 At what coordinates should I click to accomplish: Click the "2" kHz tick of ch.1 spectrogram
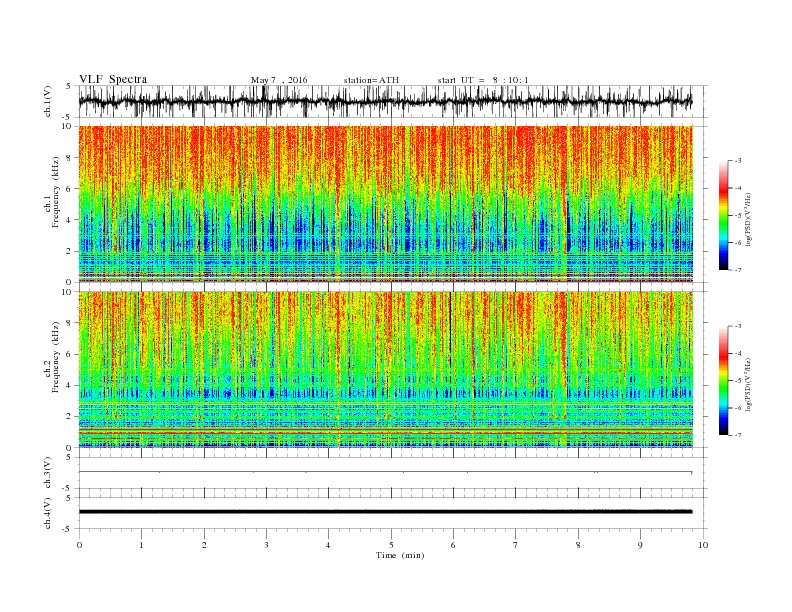[69, 251]
